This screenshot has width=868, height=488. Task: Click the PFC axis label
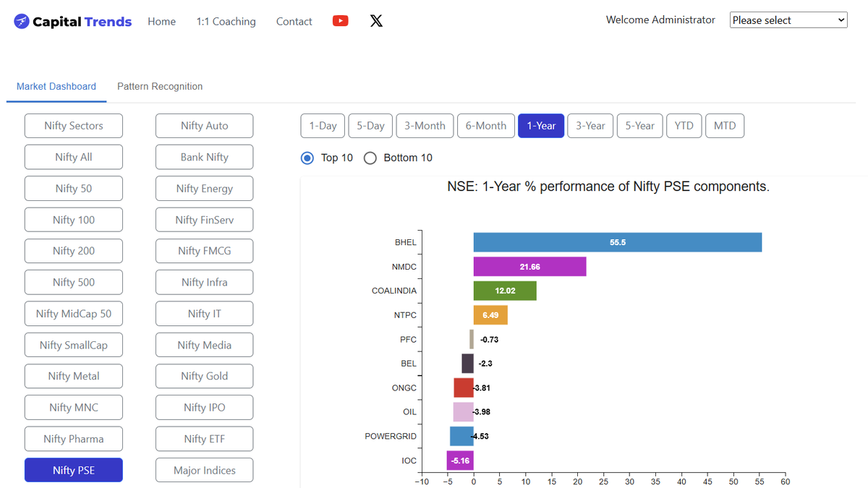click(408, 339)
